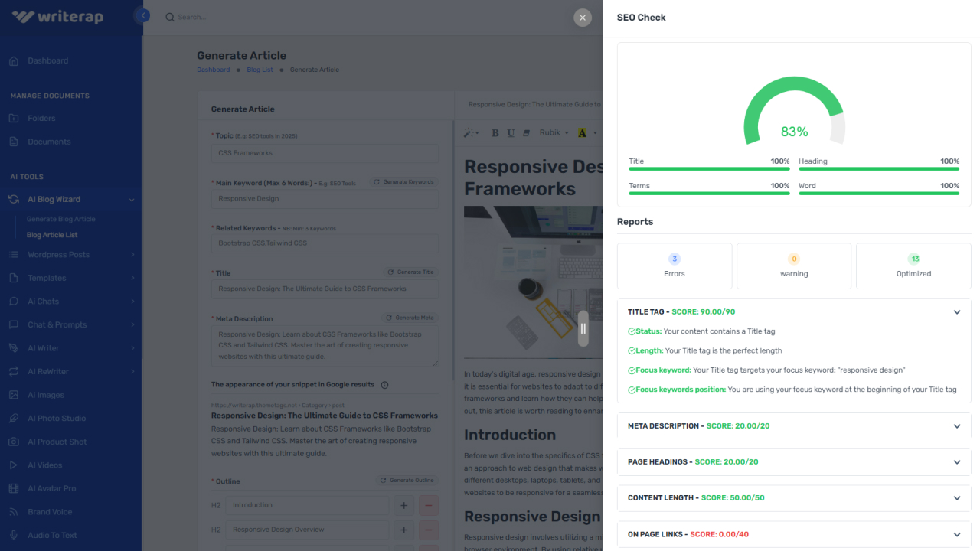Image resolution: width=980 pixels, height=551 pixels.
Task: Click the search magnifier icon
Action: (168, 16)
